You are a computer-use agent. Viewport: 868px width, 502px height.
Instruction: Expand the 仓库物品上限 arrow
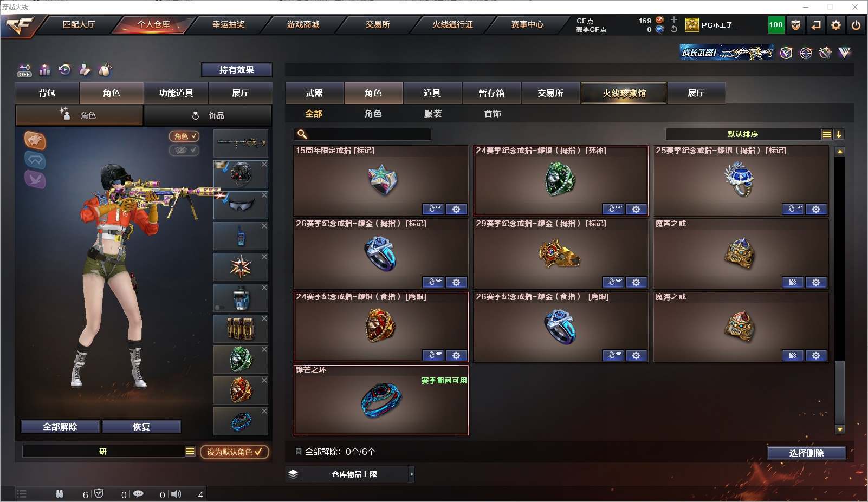[412, 474]
